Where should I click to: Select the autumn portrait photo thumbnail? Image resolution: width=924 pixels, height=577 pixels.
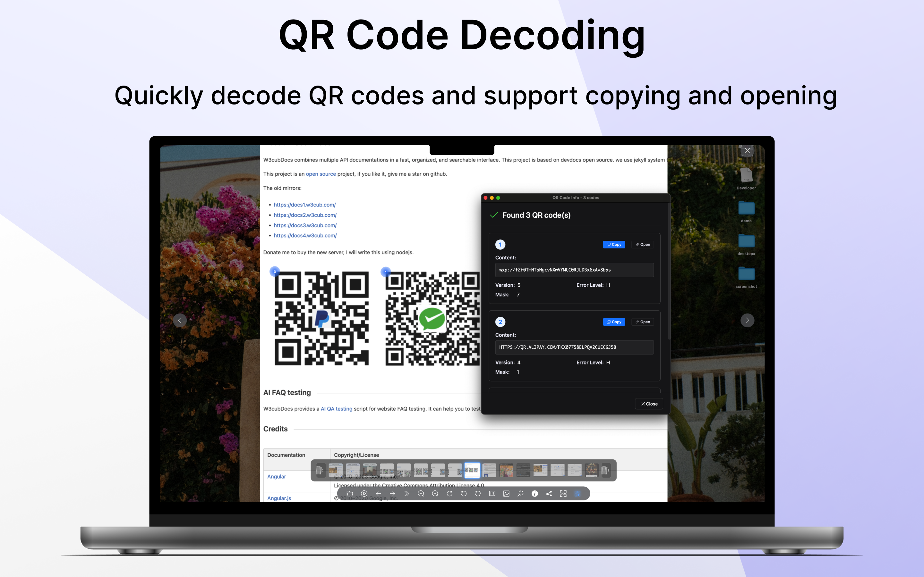(x=506, y=471)
